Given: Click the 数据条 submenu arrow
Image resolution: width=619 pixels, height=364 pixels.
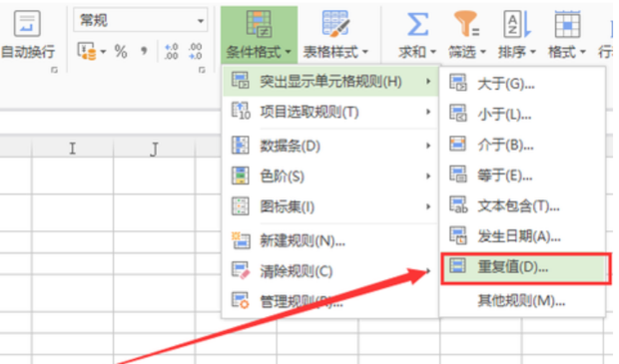Looking at the screenshot, I should coord(428,146).
